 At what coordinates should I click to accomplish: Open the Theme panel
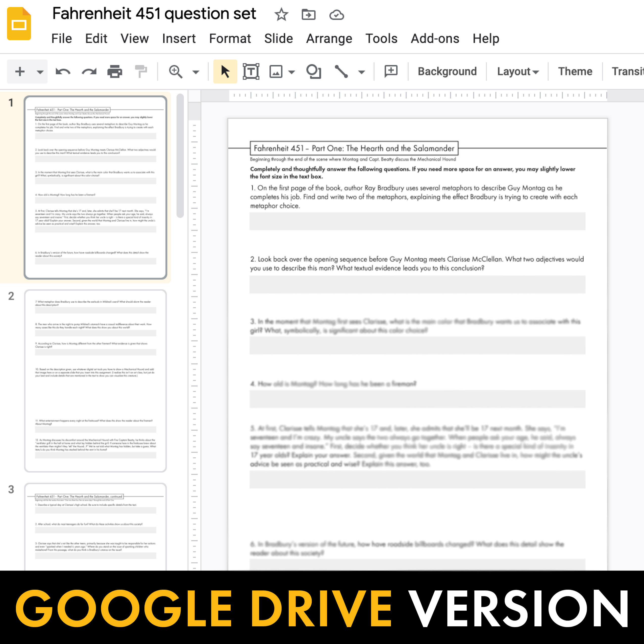pyautogui.click(x=575, y=71)
